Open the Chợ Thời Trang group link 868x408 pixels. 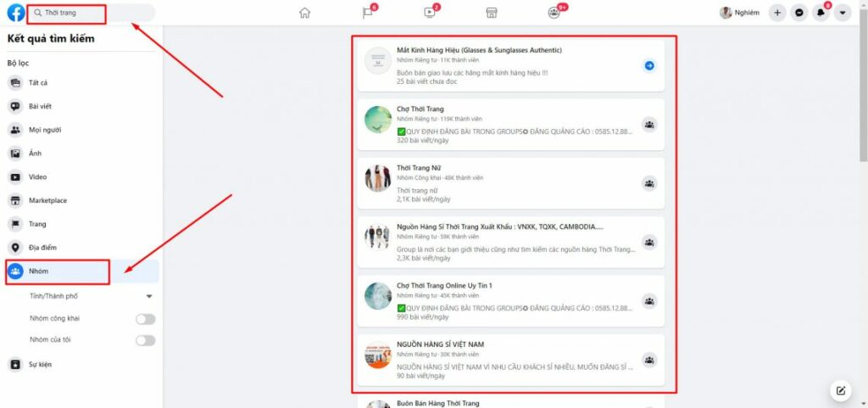420,109
